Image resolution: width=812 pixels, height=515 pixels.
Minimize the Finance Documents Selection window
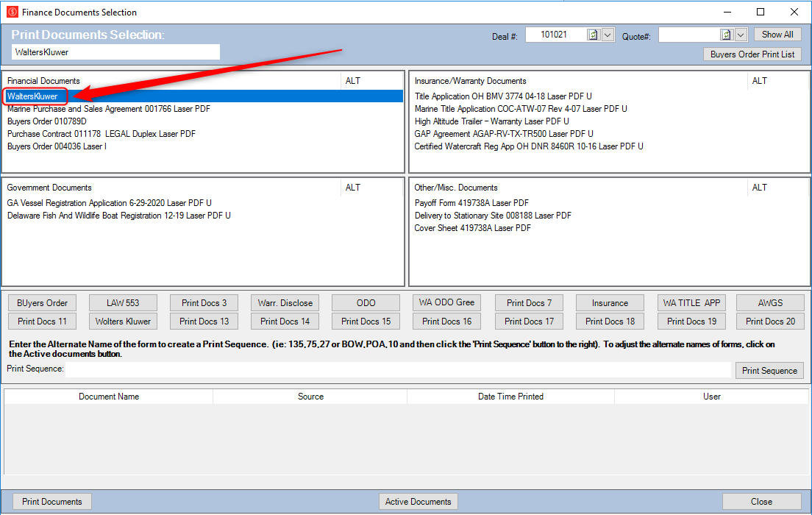click(727, 12)
